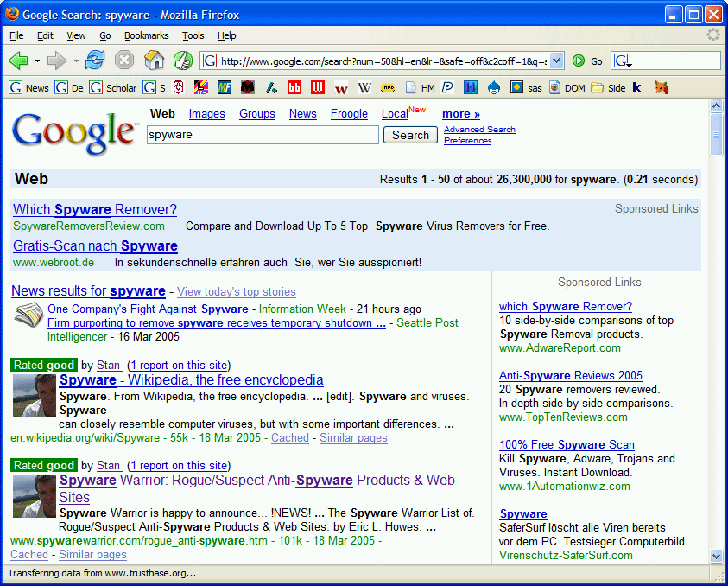Open the Google 'S' bookmark
Image resolution: width=728 pixels, height=586 pixels.
click(x=154, y=88)
